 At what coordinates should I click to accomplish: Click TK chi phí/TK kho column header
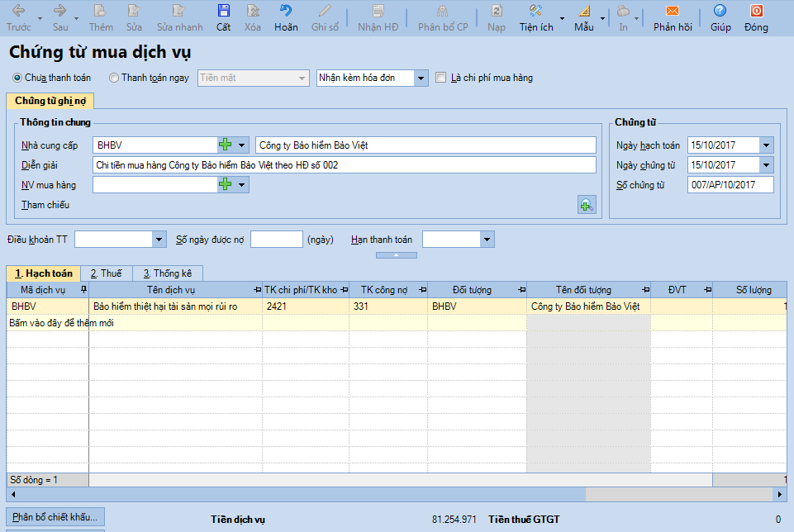click(x=306, y=289)
